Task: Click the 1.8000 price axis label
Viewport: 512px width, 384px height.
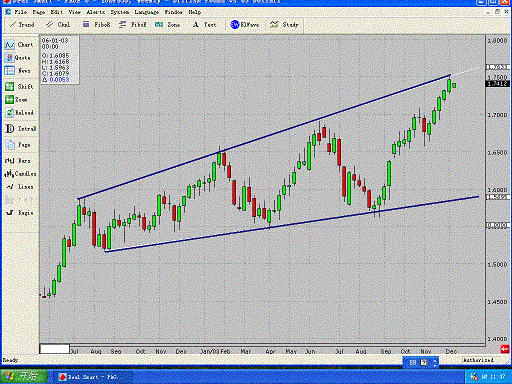Action: coord(497,40)
